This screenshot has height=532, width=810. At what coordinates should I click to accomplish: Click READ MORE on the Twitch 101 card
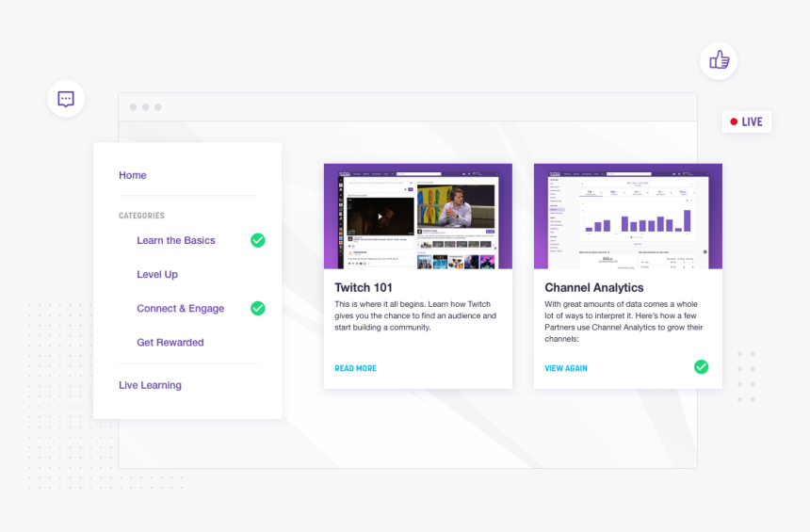coord(355,368)
